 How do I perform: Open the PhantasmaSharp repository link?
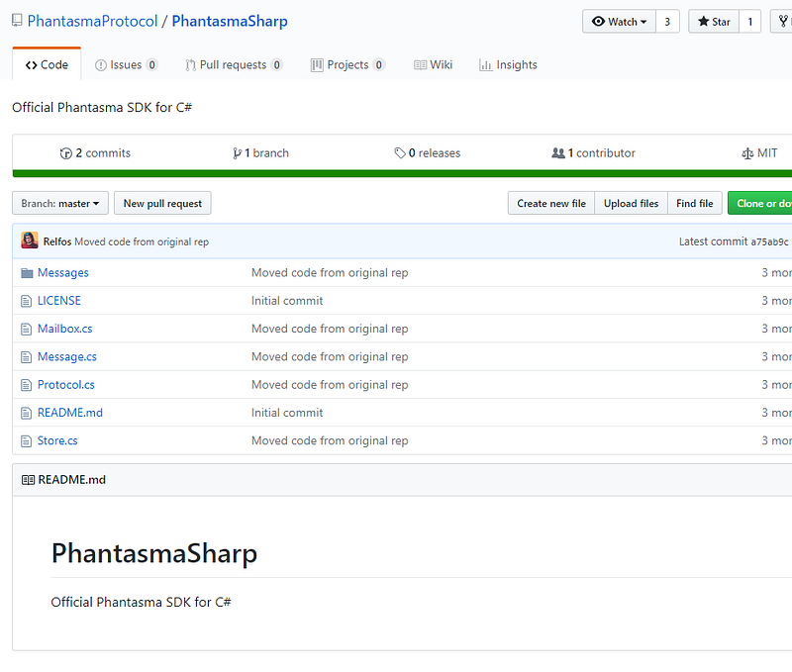tap(230, 21)
